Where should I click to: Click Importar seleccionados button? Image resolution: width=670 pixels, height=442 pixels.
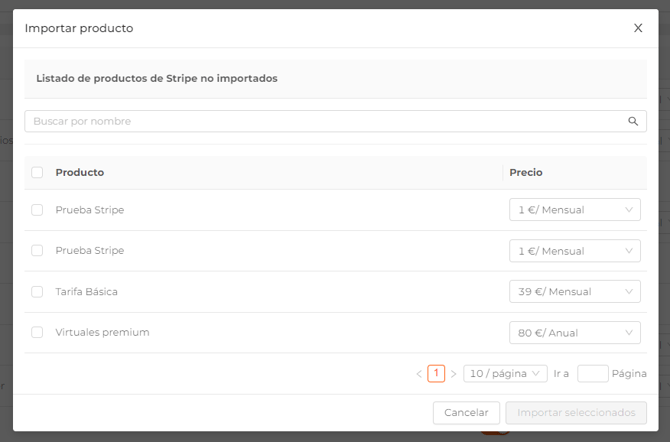point(576,412)
